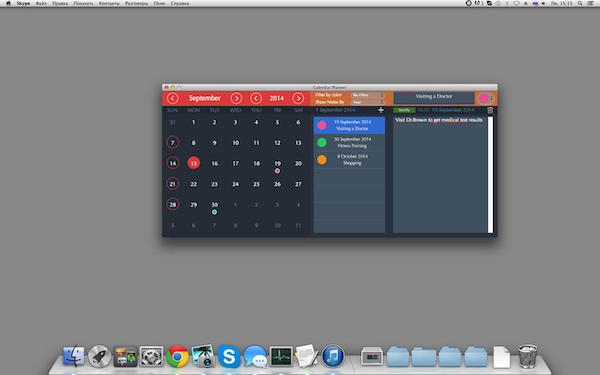Open Skype from the Dock
This screenshot has width=600, height=375.
click(229, 356)
